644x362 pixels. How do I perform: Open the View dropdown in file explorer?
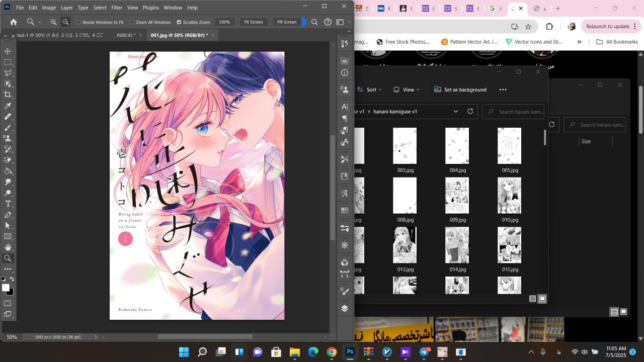pyautogui.click(x=407, y=89)
